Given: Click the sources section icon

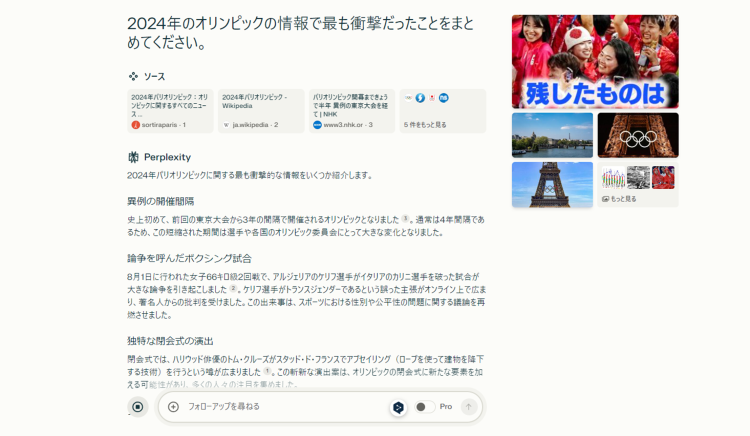Looking at the screenshot, I should pos(133,76).
